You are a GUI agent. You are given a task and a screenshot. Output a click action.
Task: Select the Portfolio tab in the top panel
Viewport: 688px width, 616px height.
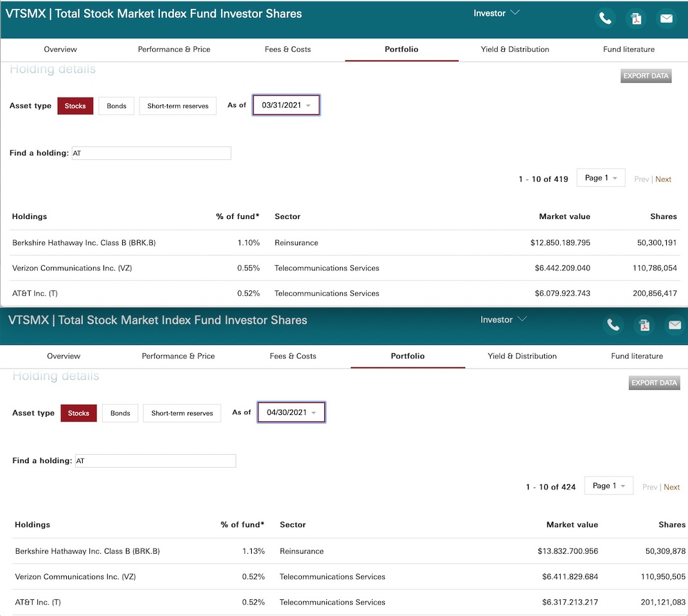tap(401, 49)
